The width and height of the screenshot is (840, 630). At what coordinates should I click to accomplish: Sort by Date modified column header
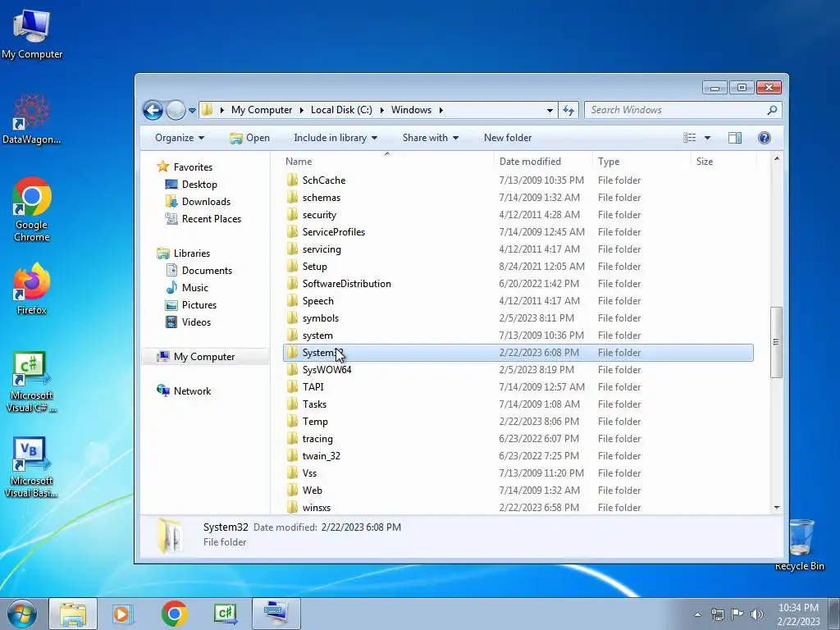pyautogui.click(x=543, y=162)
